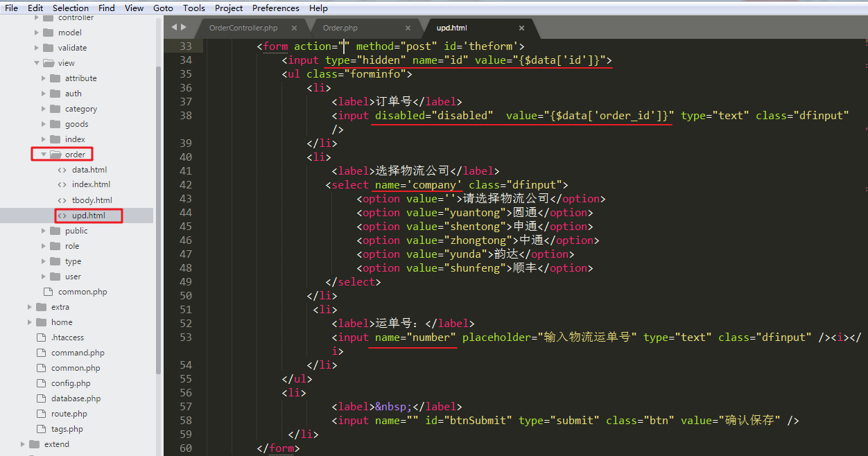Click the goods folder icon in sidebar
The height and width of the screenshot is (456, 868).
(x=55, y=124)
